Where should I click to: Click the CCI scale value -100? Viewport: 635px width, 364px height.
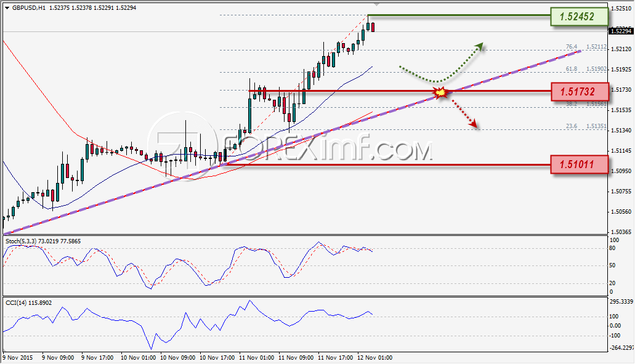(615, 335)
